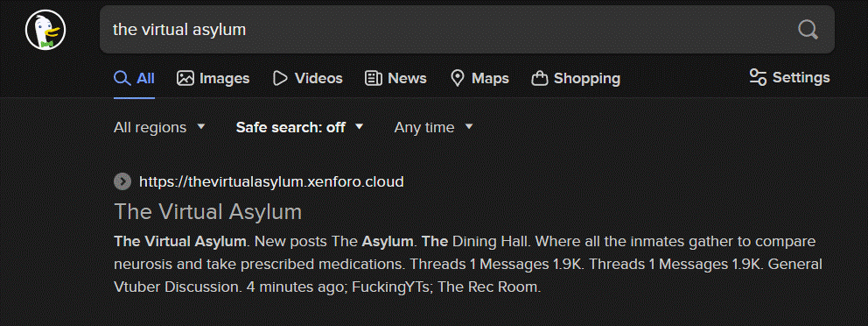Expand the All regions dropdown
Screen dimensions: 868x326
159,128
